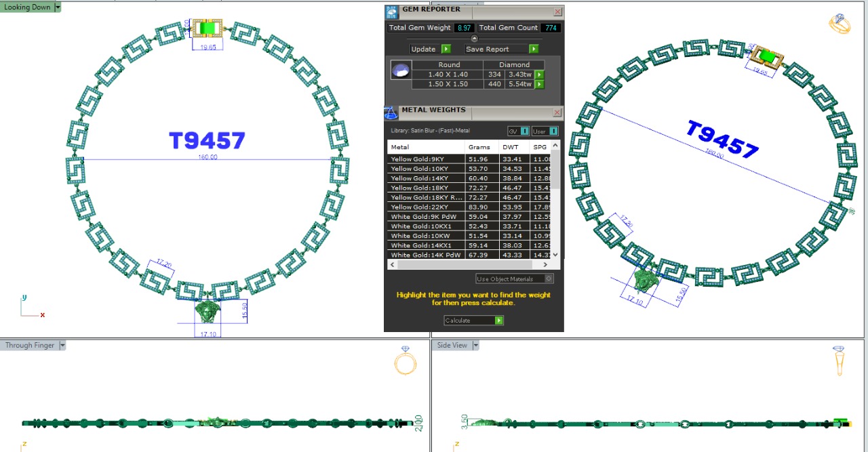
Task: Select the Yellow Gold:18KY row
Action: point(426,188)
